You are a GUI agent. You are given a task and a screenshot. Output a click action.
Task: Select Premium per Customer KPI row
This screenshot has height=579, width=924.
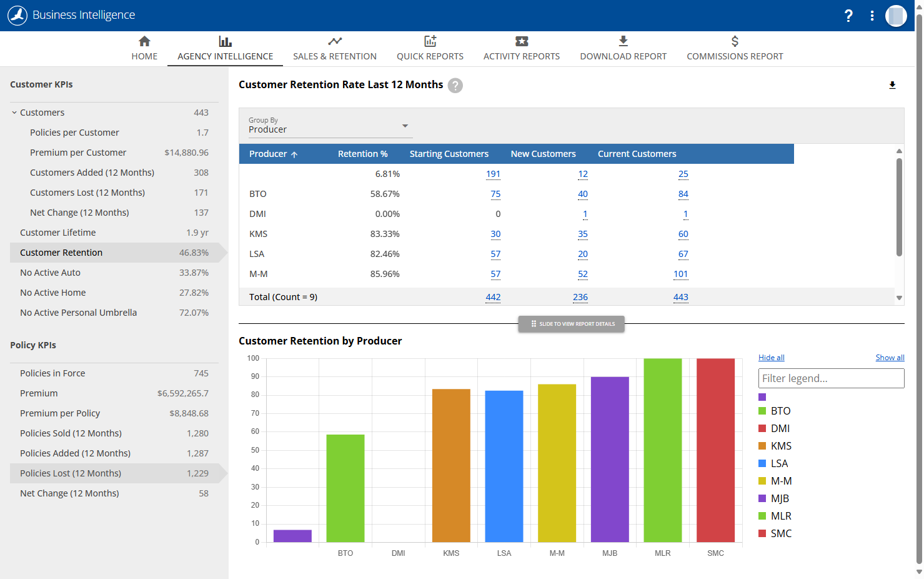click(114, 153)
